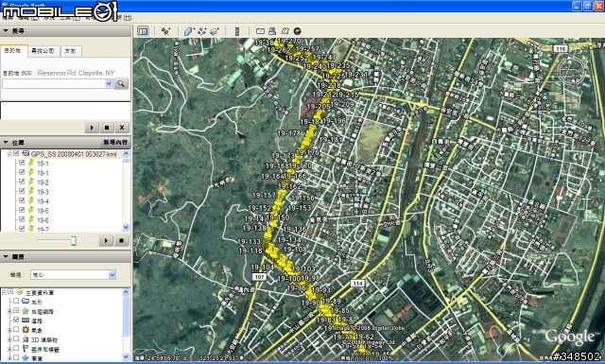
Task: Click the 3D 建築物 building icon
Action: (26, 339)
